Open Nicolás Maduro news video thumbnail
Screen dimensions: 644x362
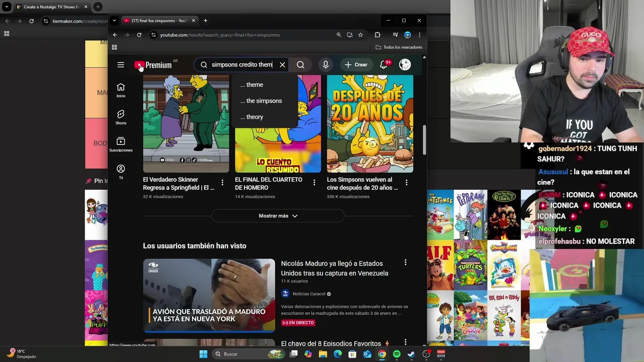tap(209, 296)
